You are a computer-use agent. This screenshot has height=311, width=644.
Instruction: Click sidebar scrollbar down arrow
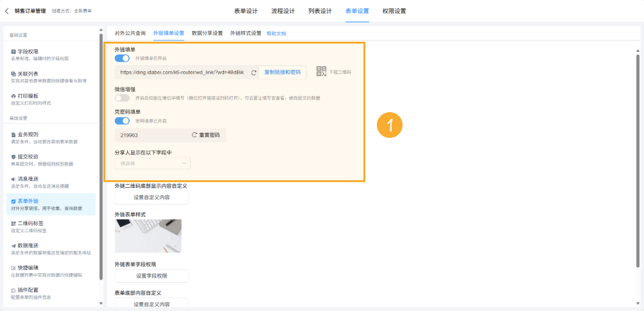[x=101, y=303]
